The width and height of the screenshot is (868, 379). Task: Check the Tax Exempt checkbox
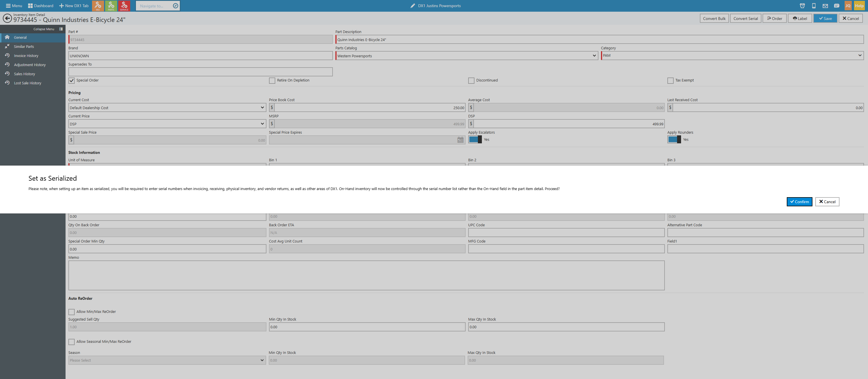tap(670, 81)
